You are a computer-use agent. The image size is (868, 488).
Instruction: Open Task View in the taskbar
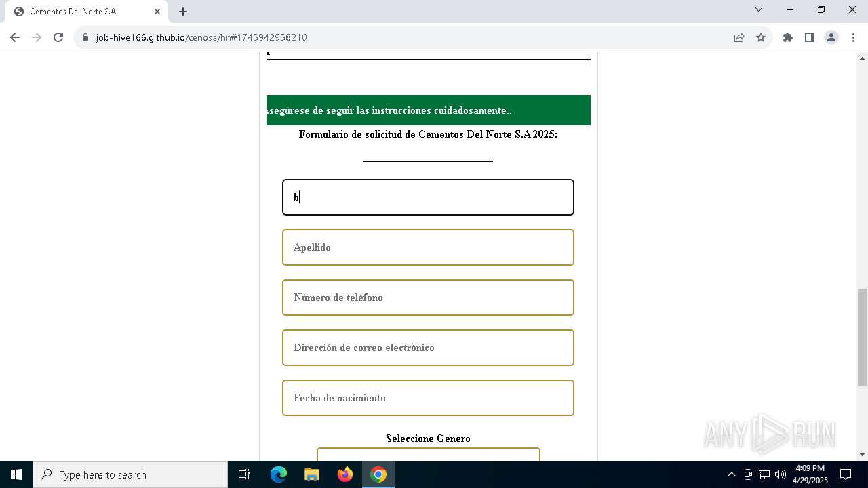tap(244, 474)
